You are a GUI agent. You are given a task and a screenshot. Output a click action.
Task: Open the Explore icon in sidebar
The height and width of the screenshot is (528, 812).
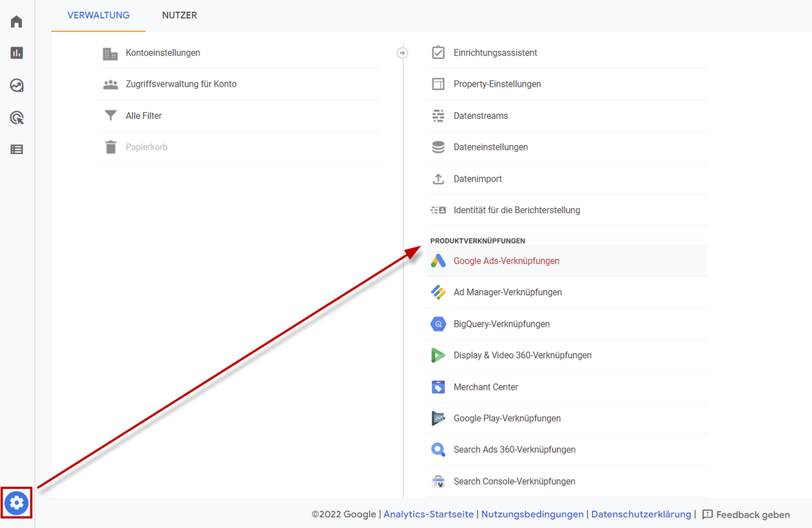tap(17, 85)
